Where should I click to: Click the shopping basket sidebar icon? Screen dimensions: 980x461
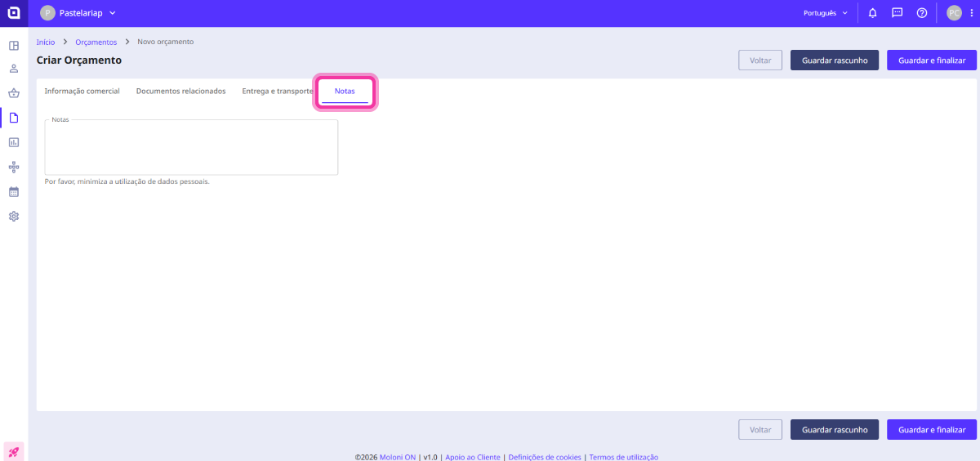pos(14,93)
